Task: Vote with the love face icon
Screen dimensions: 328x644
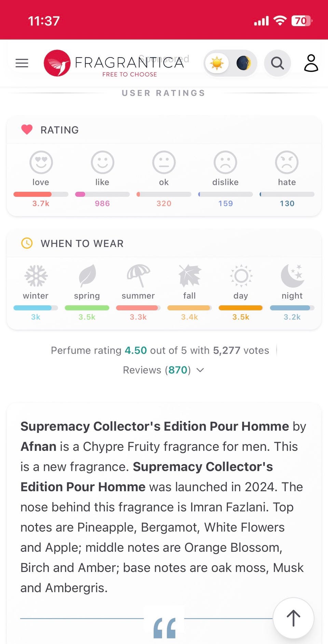Action: 41,162
